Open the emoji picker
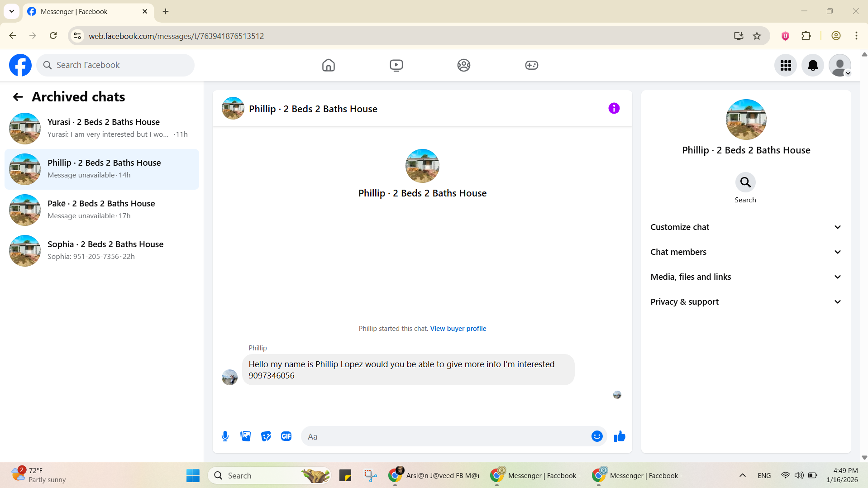This screenshot has height=488, width=868. (597, 436)
